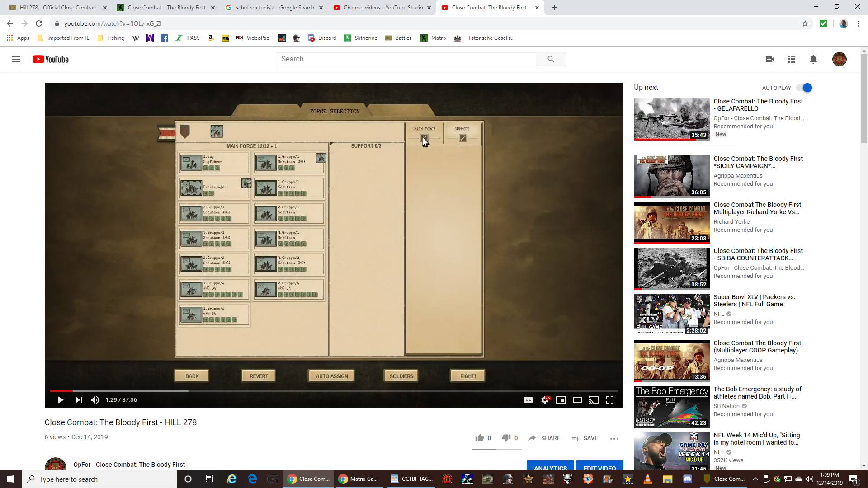Image resolution: width=868 pixels, height=488 pixels.
Task: Open the create video camera icon
Action: click(x=770, y=59)
